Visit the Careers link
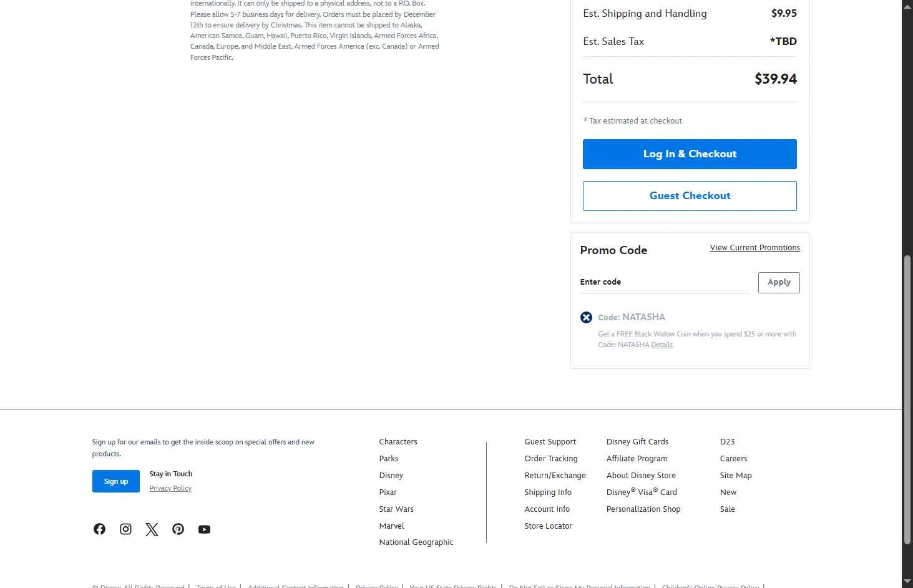Screen dimensions: 913x588 733,458
